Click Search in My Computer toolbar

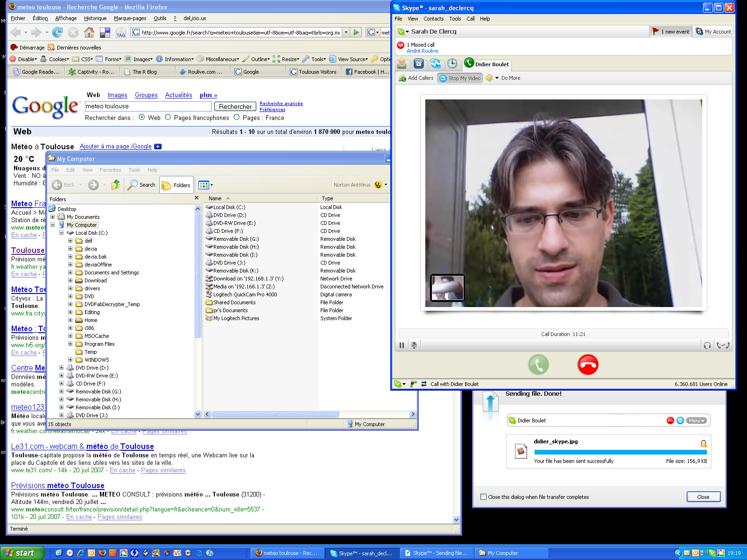tap(141, 185)
